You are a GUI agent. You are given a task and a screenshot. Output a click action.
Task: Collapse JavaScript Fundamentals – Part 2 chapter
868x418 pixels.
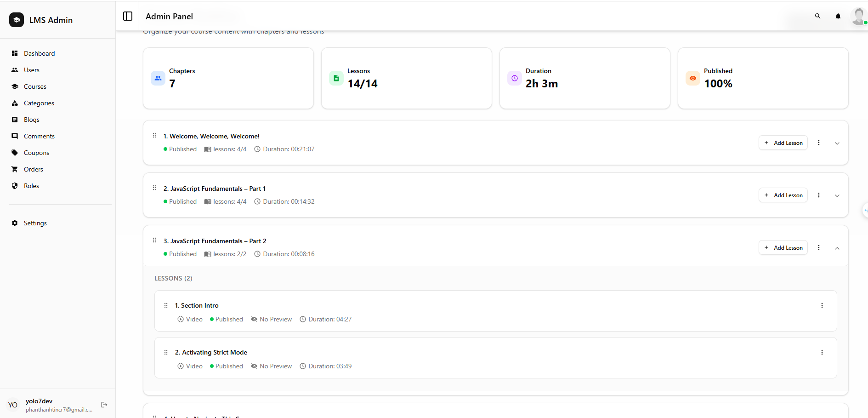(837, 248)
